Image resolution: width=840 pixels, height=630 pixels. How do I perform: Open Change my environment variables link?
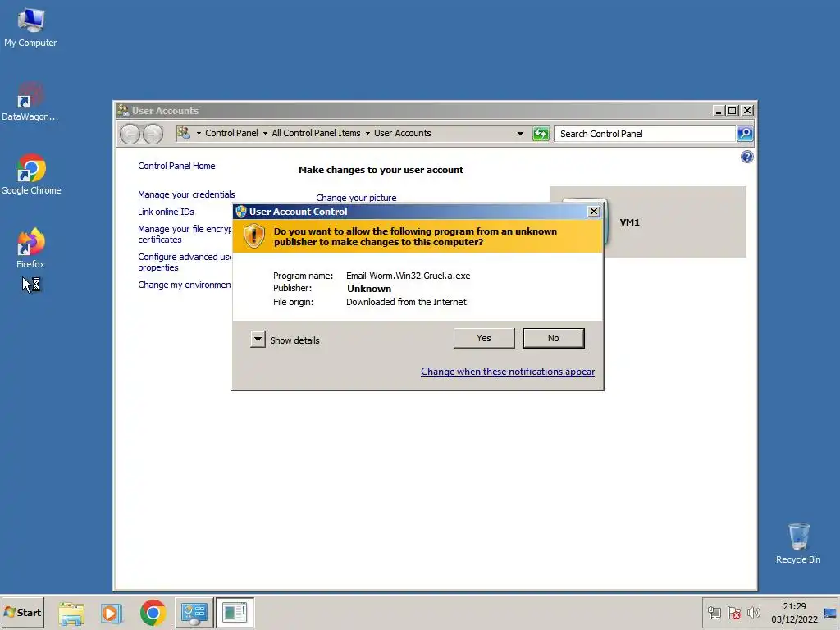185,285
